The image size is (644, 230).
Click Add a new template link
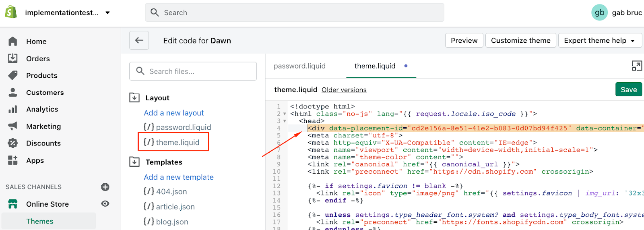pyautogui.click(x=178, y=177)
